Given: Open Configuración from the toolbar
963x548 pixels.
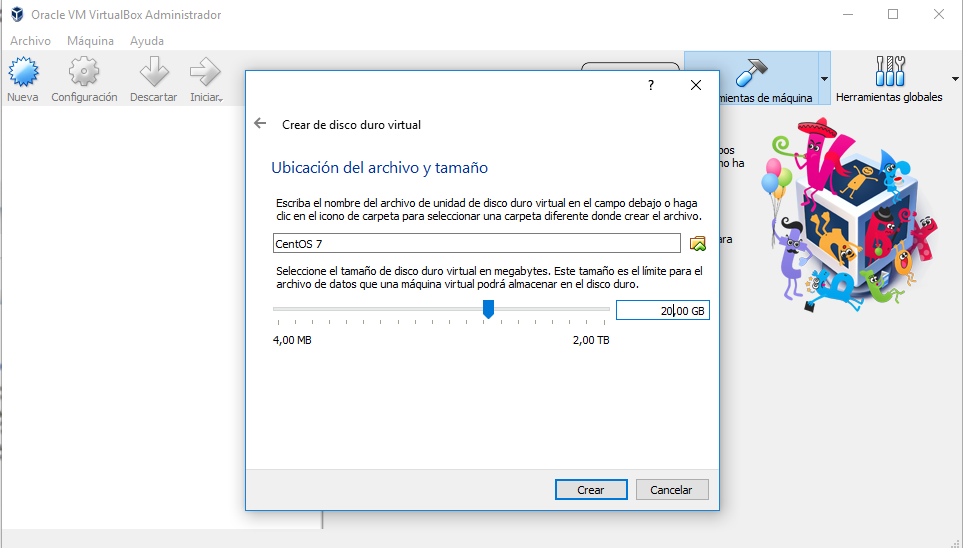Looking at the screenshot, I should pyautogui.click(x=84, y=73).
